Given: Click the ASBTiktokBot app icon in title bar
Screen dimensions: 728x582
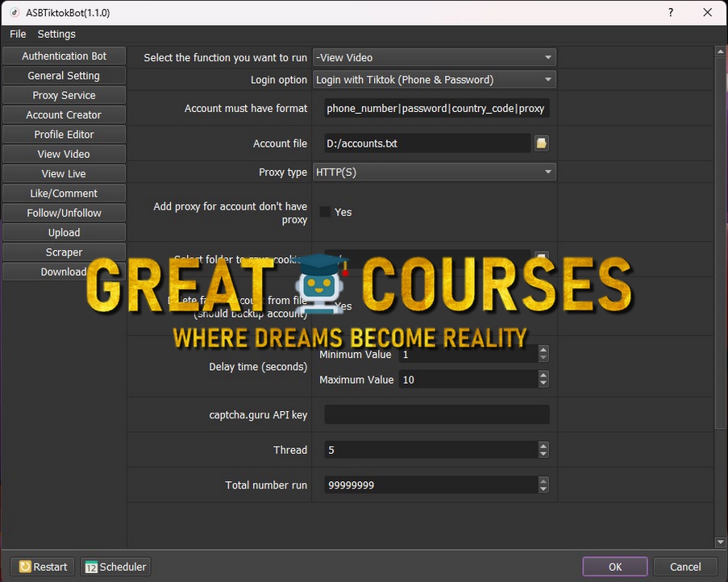Looking at the screenshot, I should (15, 13).
